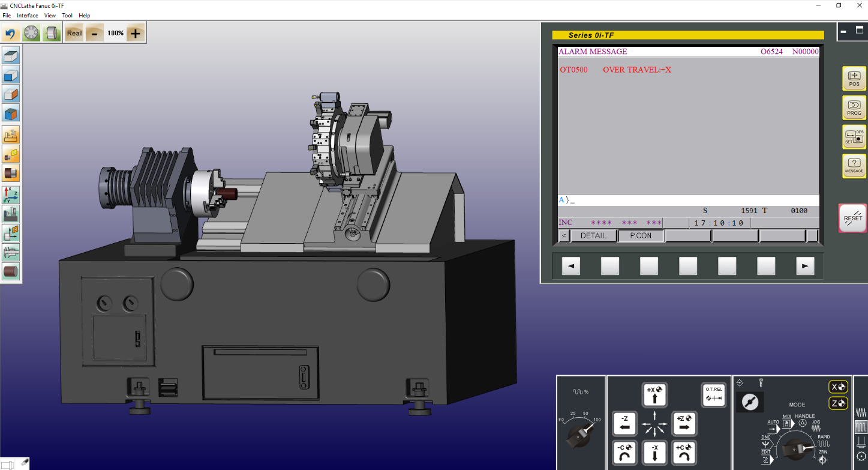Image resolution: width=868 pixels, height=470 pixels.
Task: Turn the program protect key switch
Action: (750, 402)
